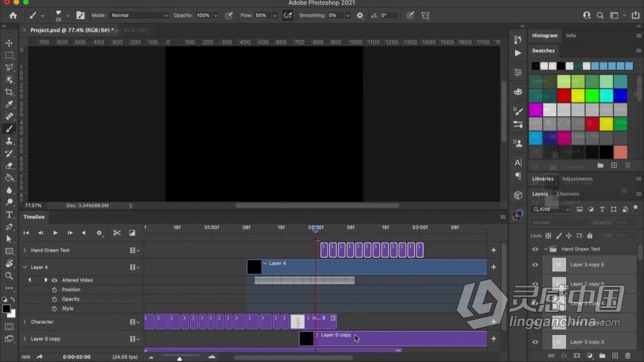Open the Info panel tab
The width and height of the screenshot is (644, 362).
(571, 35)
